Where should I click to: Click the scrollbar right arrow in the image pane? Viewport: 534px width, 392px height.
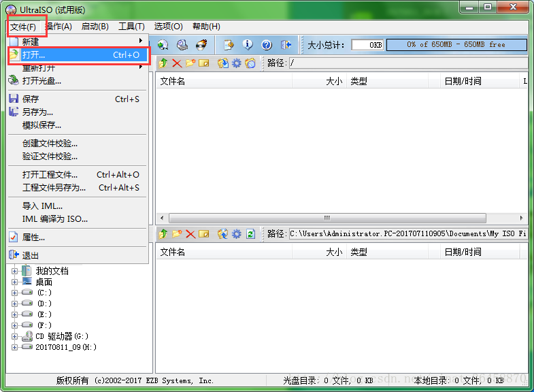tap(521, 218)
